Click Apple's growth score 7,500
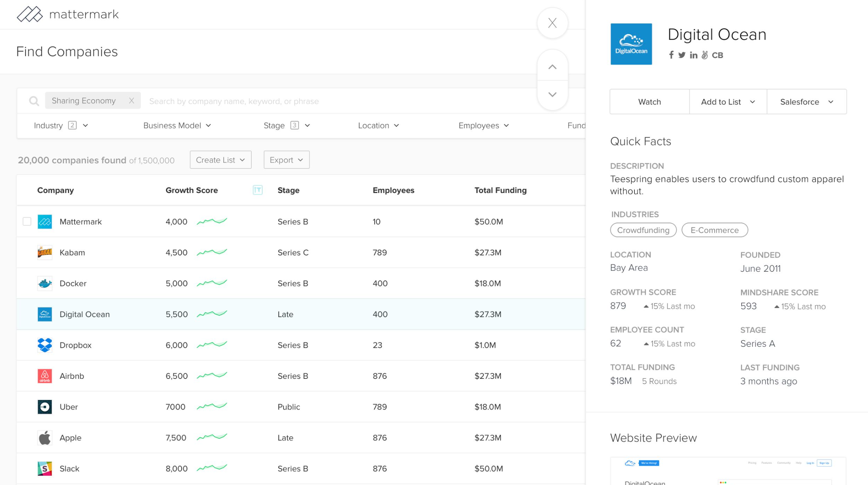The image size is (868, 485). pyautogui.click(x=176, y=438)
